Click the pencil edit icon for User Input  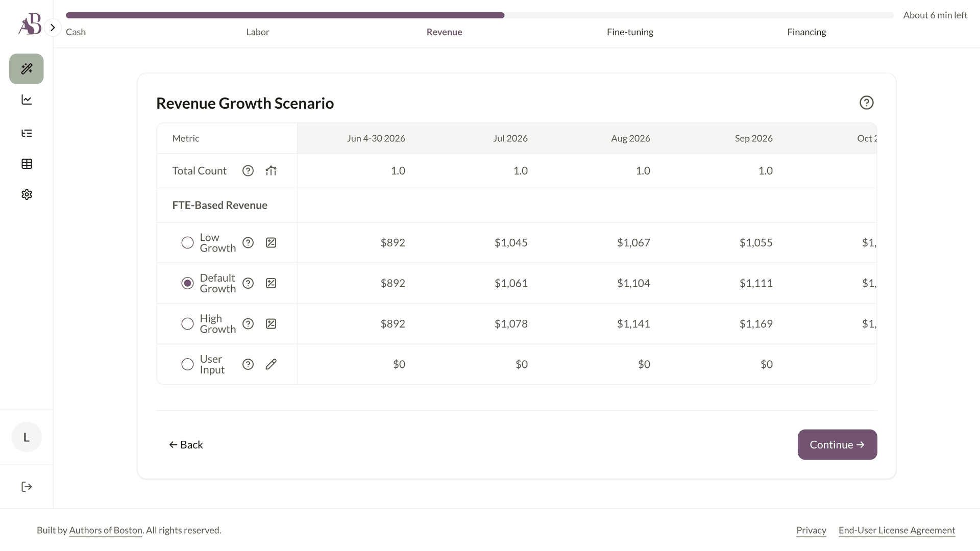271,364
